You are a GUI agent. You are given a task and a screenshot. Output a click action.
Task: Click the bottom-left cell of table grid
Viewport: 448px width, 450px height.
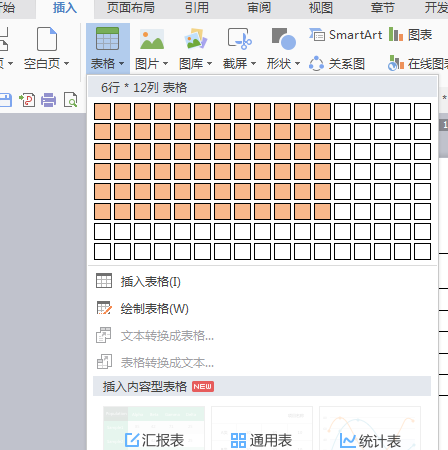point(102,251)
